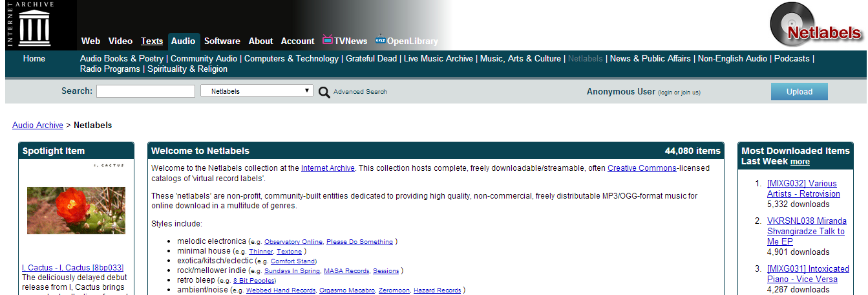
Task: Click the 'Welcome to Netlabels' heading
Action: point(200,151)
